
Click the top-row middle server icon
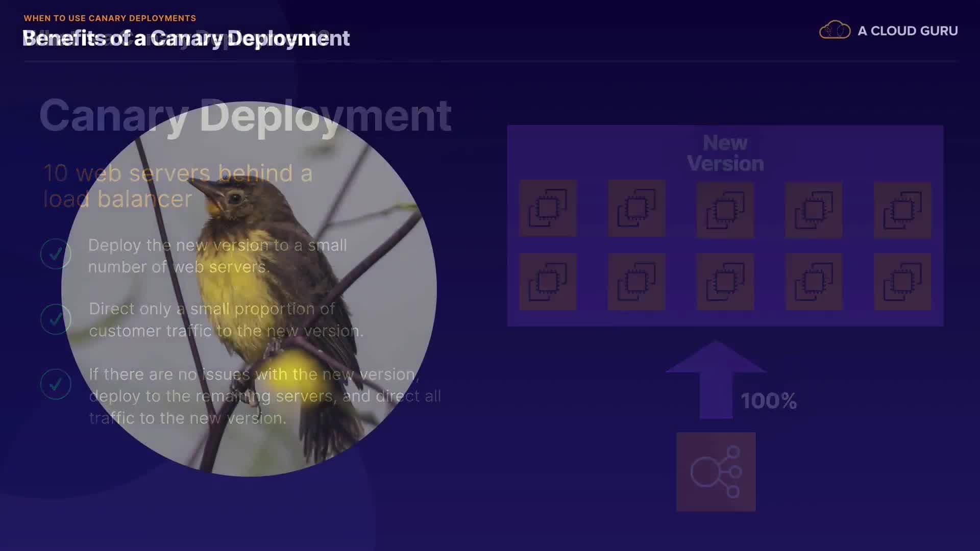point(725,210)
